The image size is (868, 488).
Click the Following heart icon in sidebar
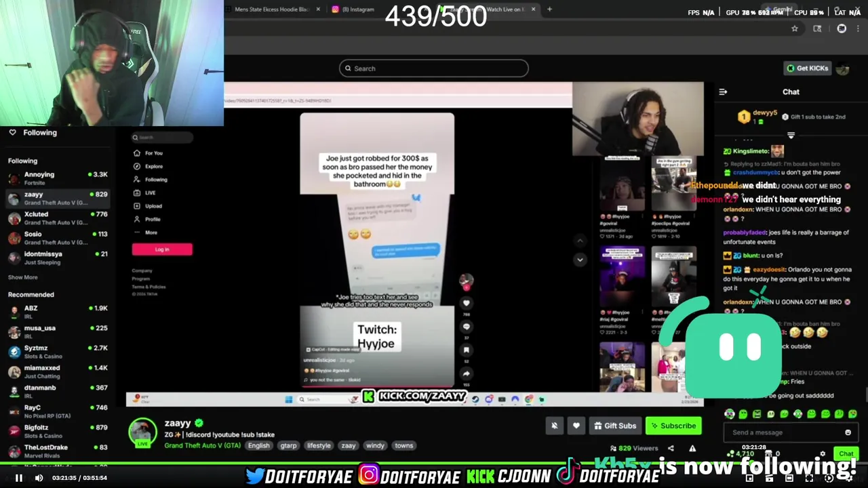point(12,133)
